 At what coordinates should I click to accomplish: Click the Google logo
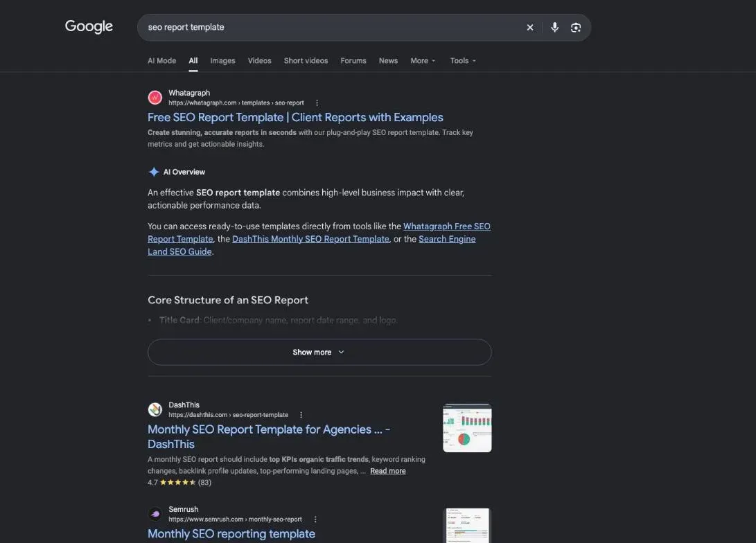pyautogui.click(x=89, y=26)
